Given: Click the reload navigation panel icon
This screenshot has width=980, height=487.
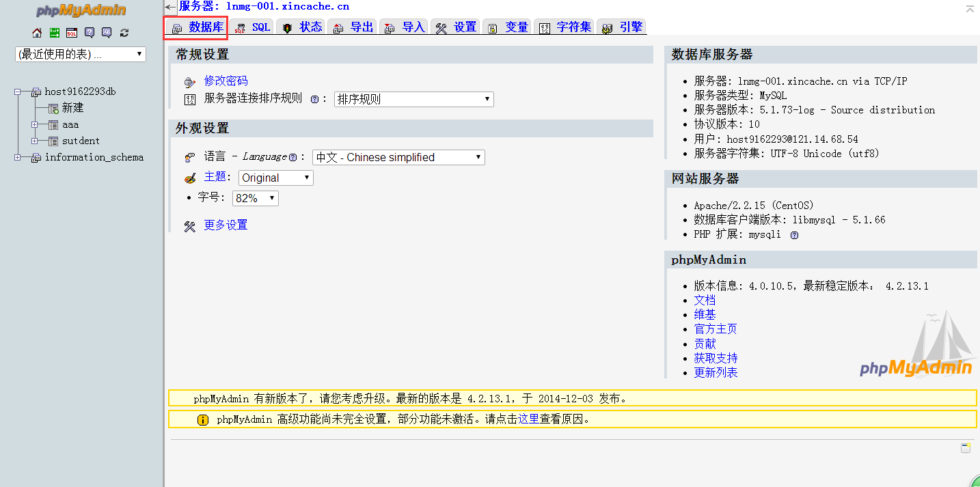Looking at the screenshot, I should [124, 32].
